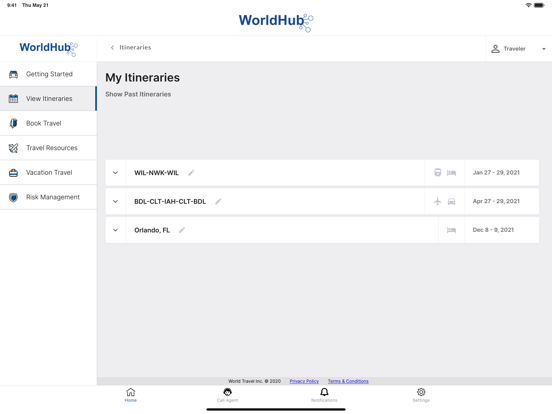Edit name of Orlando, FL itinerary

[x=182, y=230]
